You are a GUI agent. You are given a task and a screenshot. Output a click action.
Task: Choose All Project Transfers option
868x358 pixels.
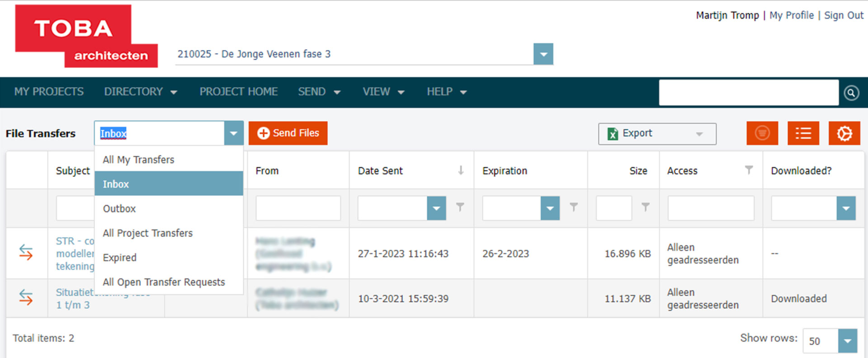(x=148, y=233)
